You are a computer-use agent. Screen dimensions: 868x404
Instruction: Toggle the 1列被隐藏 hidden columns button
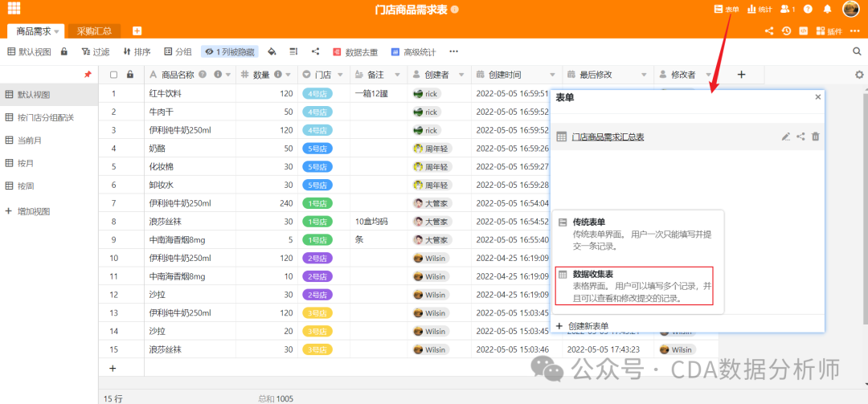229,51
